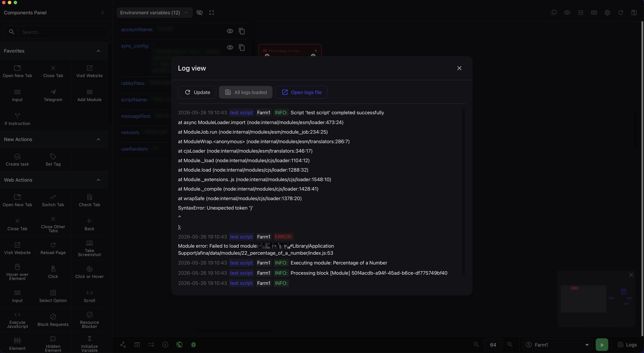
Task: Select the Add Module component
Action: click(90, 95)
